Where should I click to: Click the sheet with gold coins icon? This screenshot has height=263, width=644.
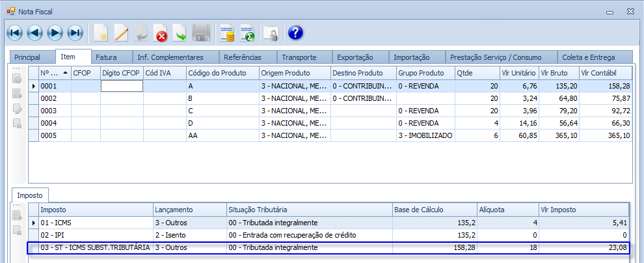pos(227,33)
